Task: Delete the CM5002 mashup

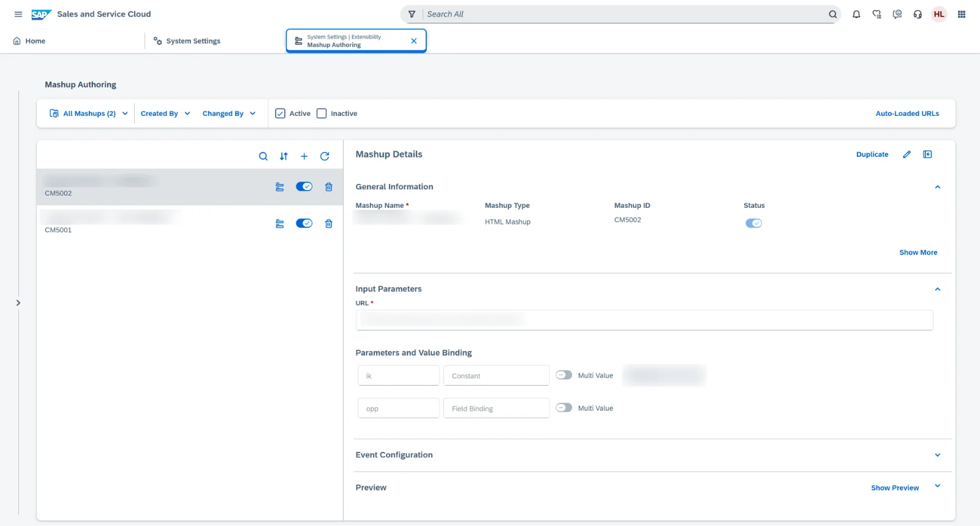Action: [x=329, y=187]
